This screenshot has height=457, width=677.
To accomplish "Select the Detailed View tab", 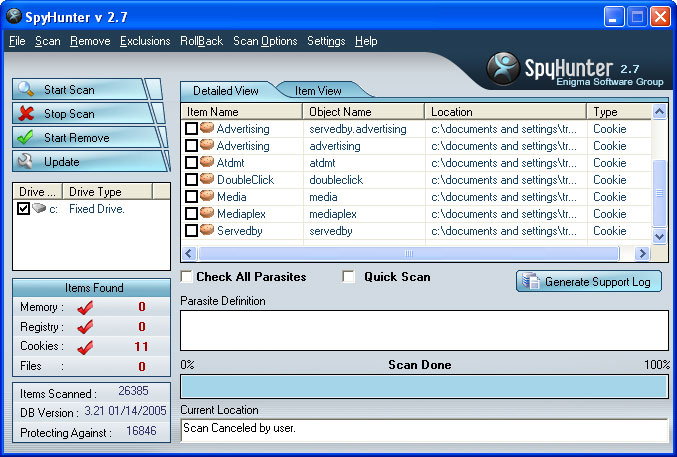I will (225, 91).
